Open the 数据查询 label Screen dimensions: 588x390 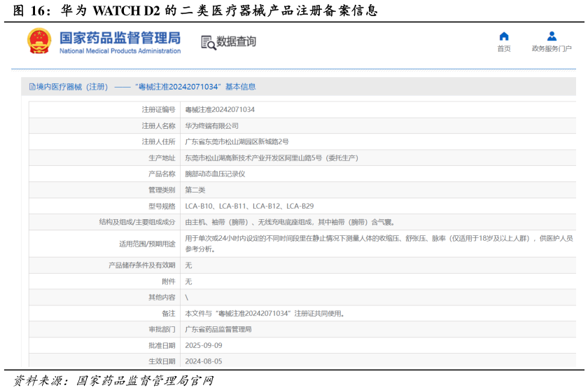coord(237,41)
